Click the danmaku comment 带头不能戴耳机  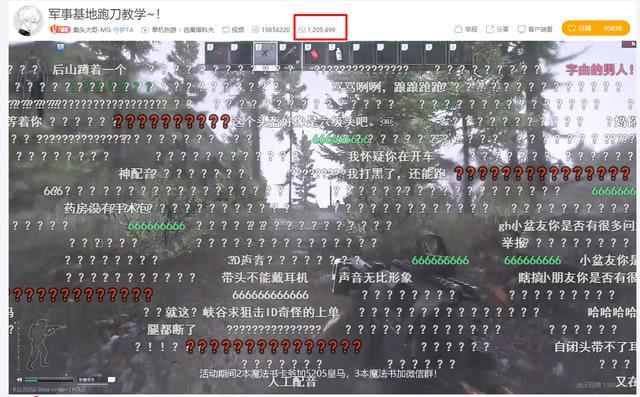(264, 278)
